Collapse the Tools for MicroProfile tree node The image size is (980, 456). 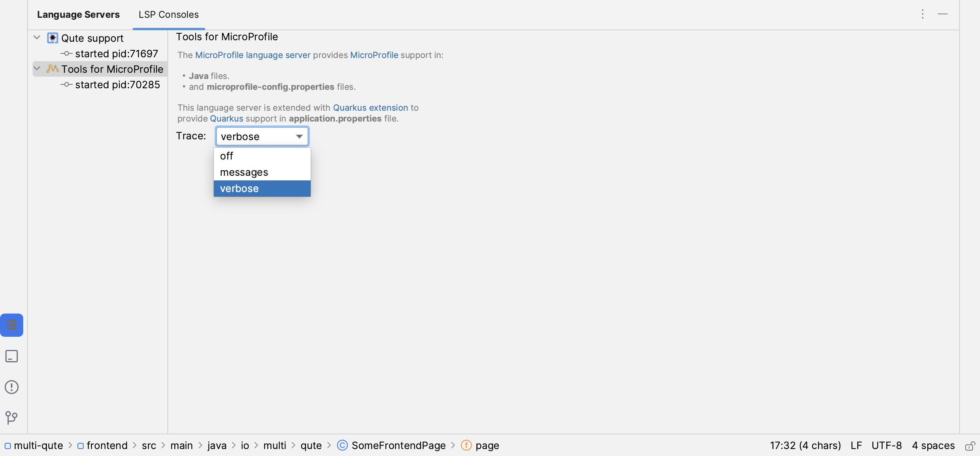pos(37,69)
